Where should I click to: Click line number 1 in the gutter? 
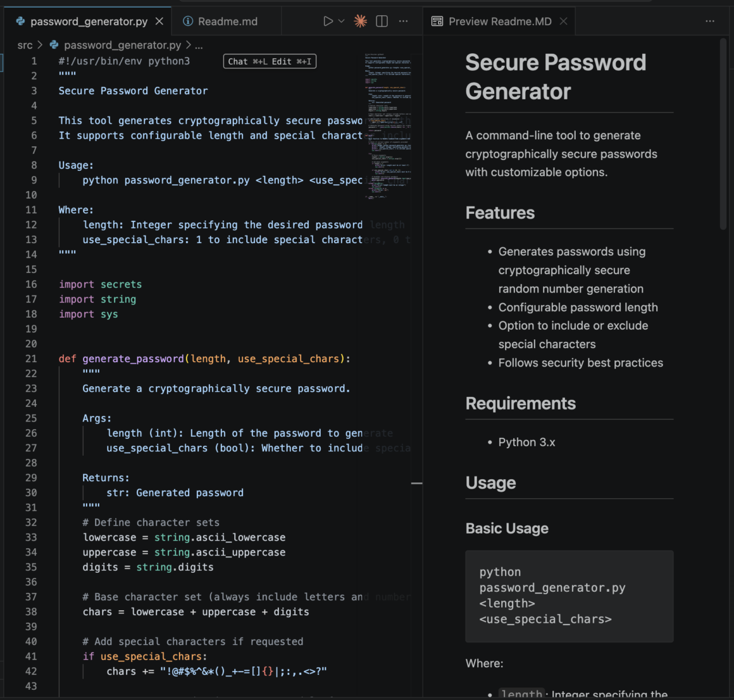tap(34, 61)
